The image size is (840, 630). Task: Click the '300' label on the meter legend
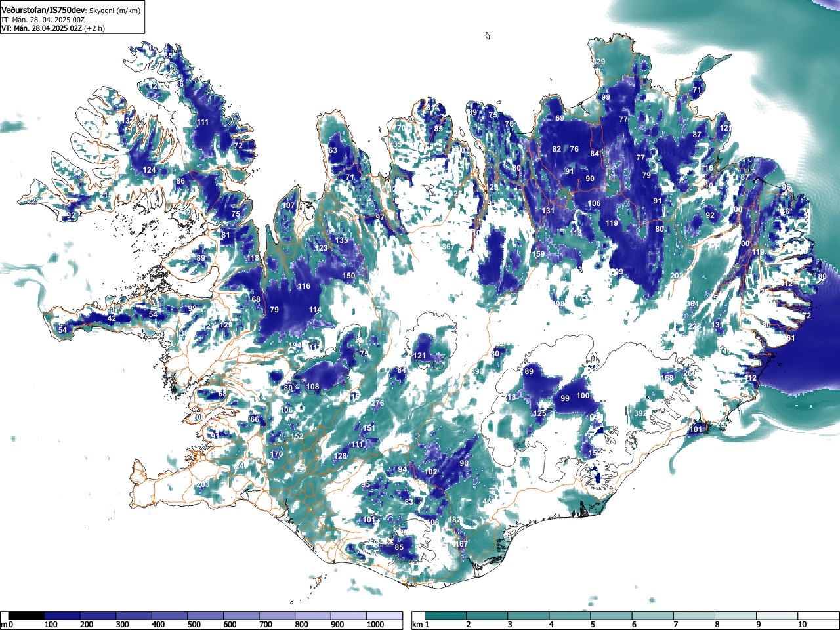pyautogui.click(x=123, y=625)
